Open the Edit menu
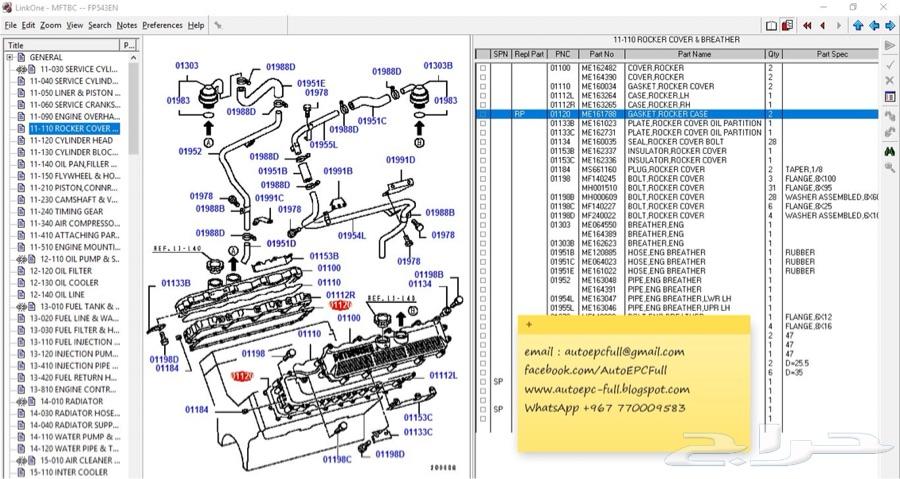 tap(28, 25)
